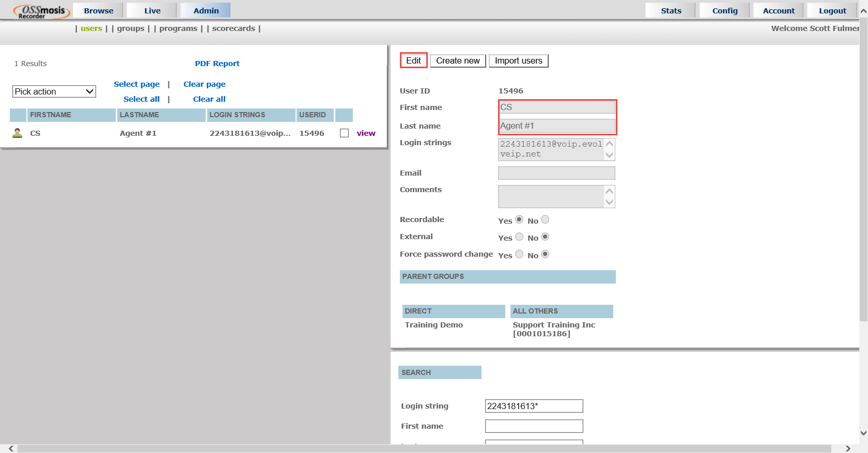868x453 pixels.
Task: Set Recordable to No
Action: [545, 220]
